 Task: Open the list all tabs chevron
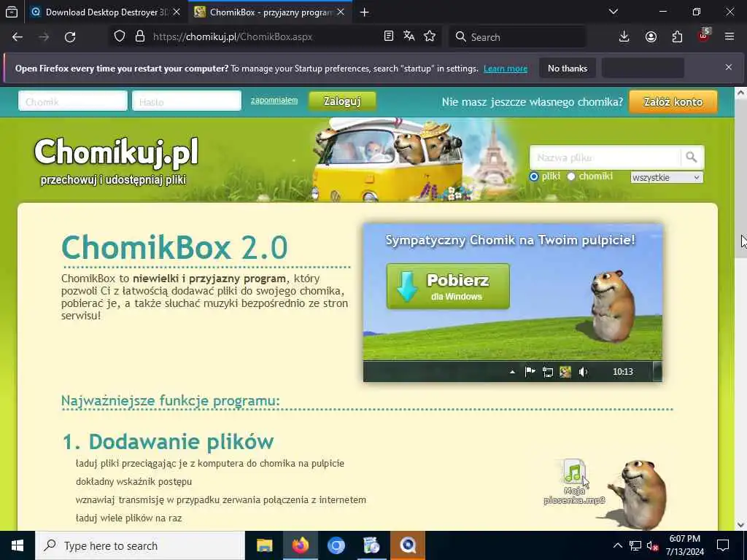coord(614,12)
